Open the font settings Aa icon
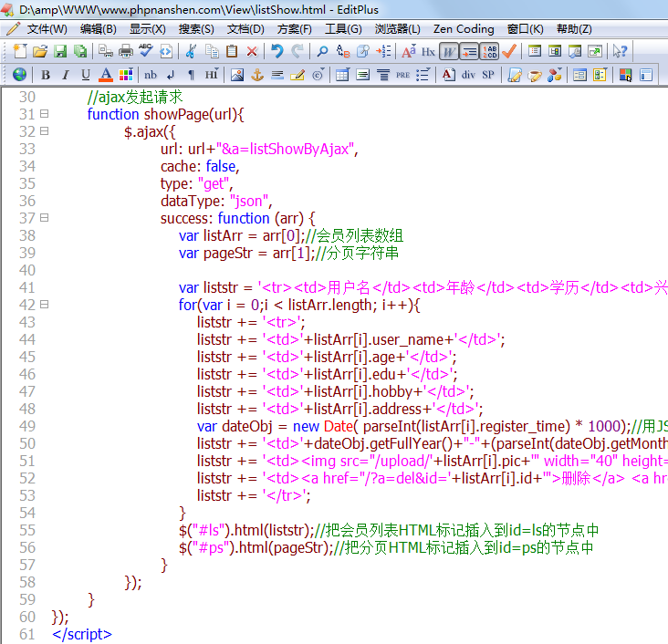 [409, 51]
